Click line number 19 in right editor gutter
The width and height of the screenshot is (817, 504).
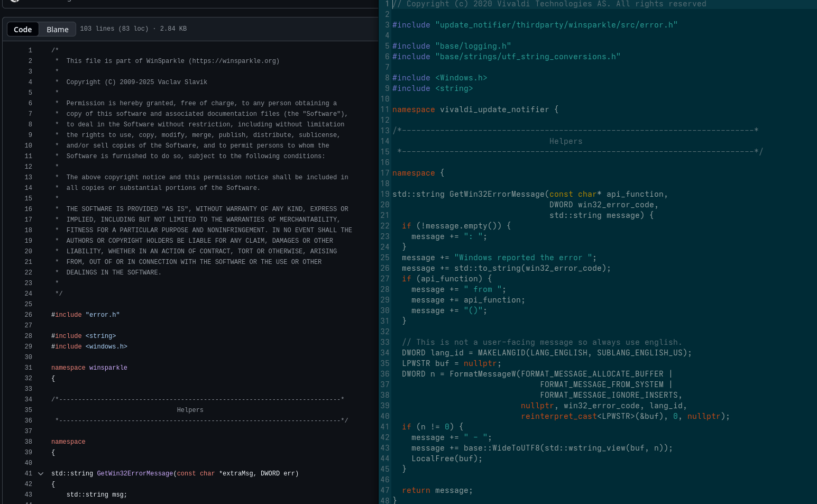click(x=384, y=194)
